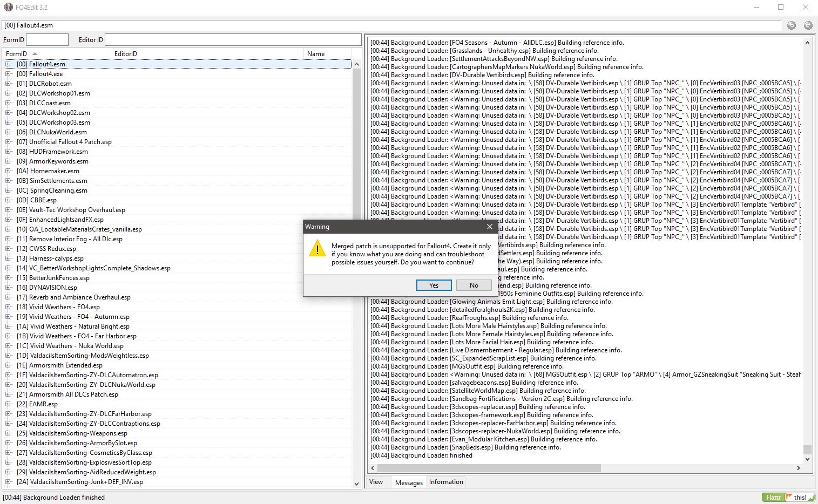Confirm the merged patch warning with Yes
The image size is (818, 504).
(x=434, y=285)
